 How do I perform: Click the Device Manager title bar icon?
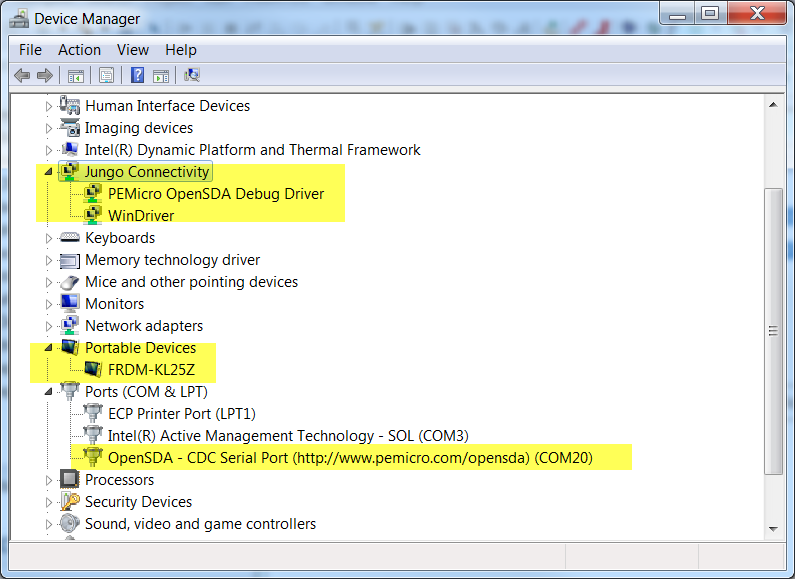click(19, 19)
